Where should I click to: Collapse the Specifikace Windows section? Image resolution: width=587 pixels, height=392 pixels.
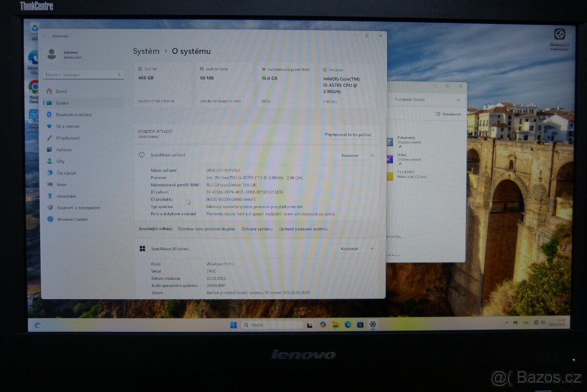(x=372, y=249)
